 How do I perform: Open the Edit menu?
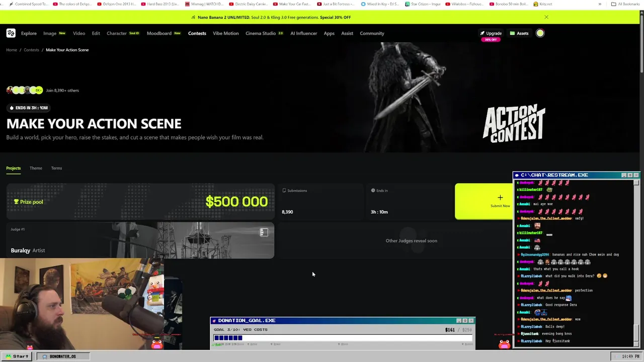point(96,33)
